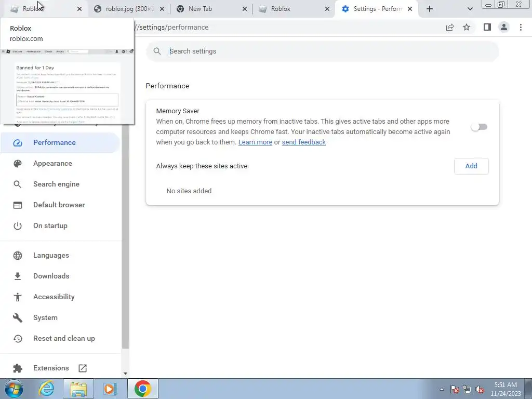Open Windows Media Player taskbar icon
Image resolution: width=532 pixels, height=399 pixels.
point(110,389)
